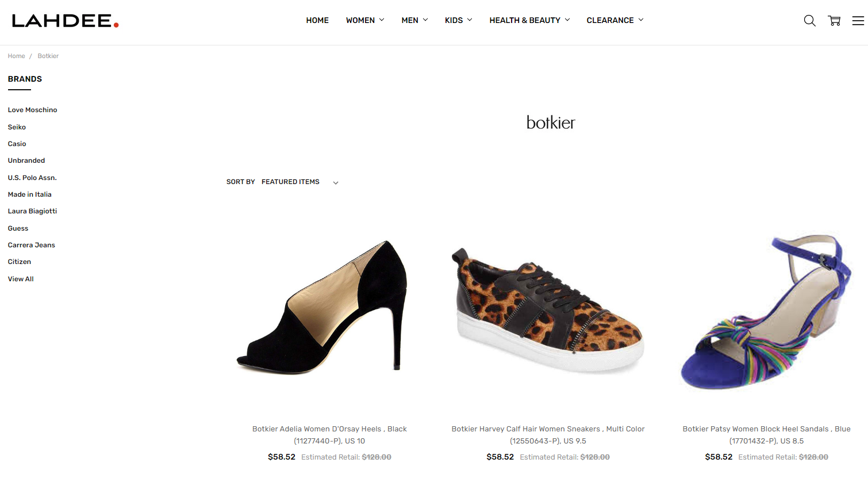Open the search magnifier icon
The height and width of the screenshot is (478, 868).
809,21
